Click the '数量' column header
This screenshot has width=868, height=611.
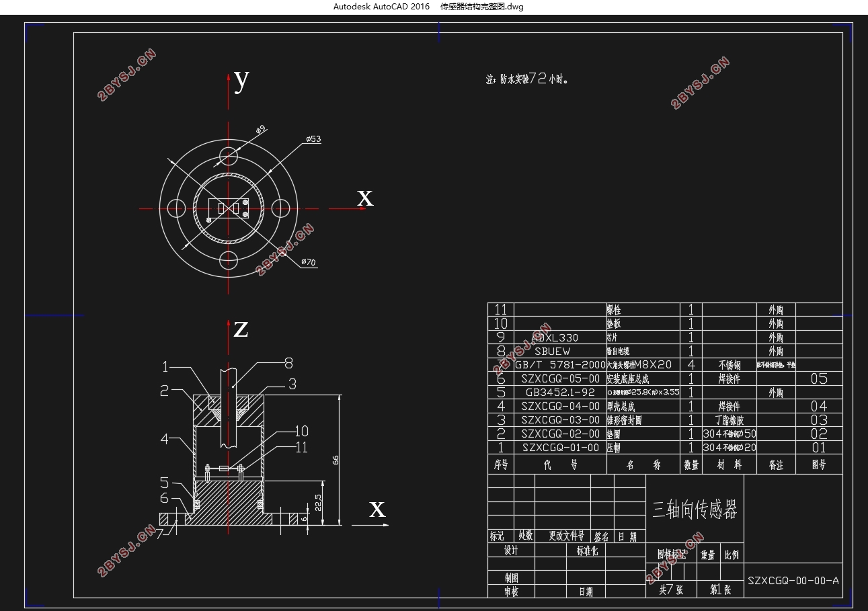pos(691,464)
